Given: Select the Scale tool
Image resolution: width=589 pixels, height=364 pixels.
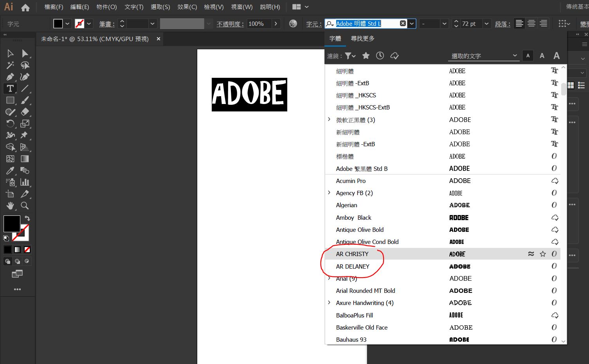Looking at the screenshot, I should (25, 124).
